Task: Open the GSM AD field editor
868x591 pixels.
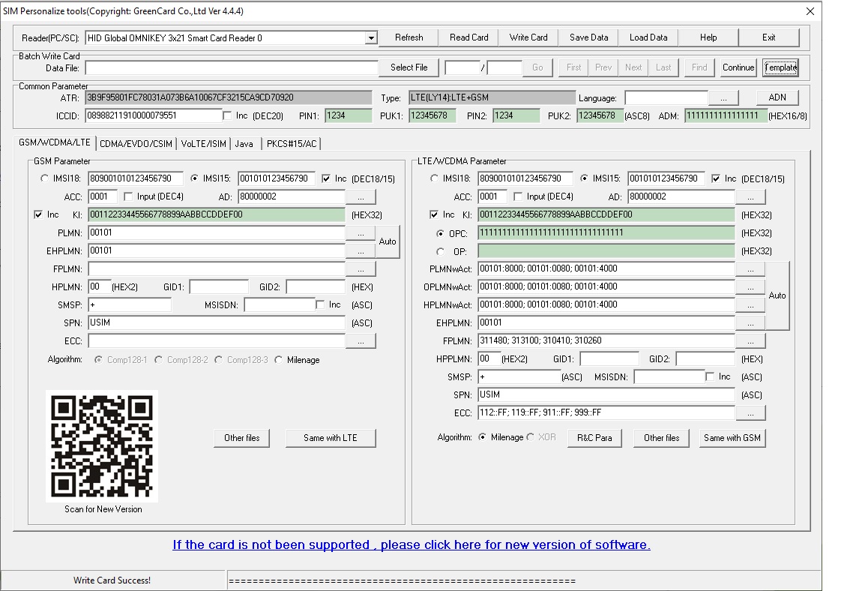Action: (x=361, y=196)
